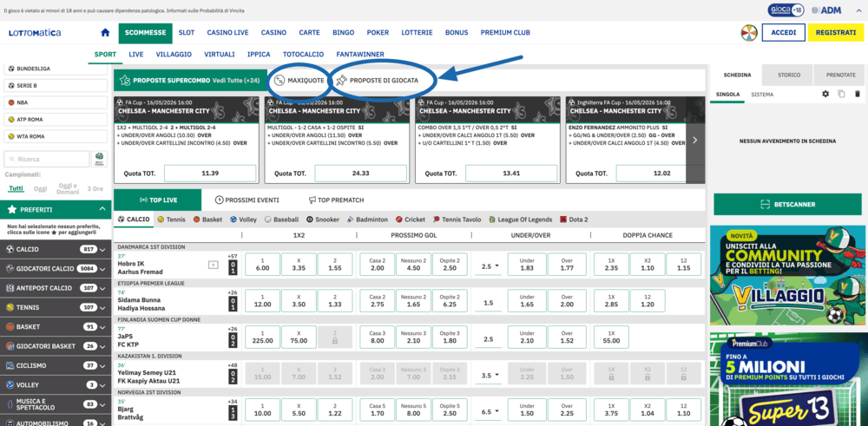Open Under/Over 3.5 dropdown for Yelimay Semey

coord(490,376)
